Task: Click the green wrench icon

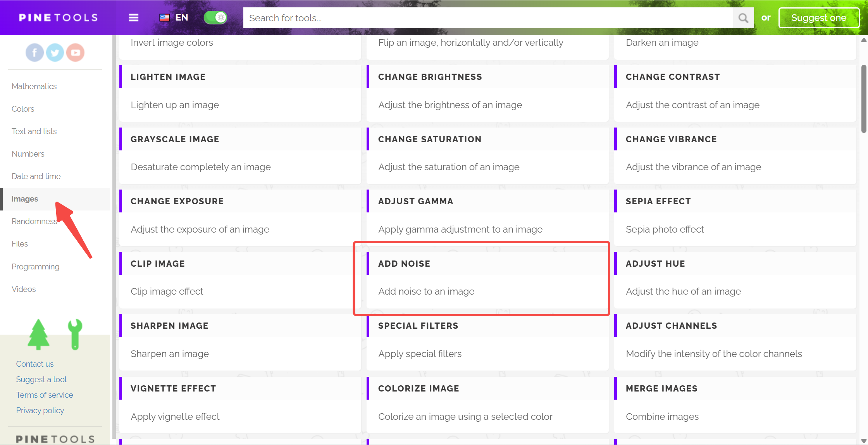Action: click(75, 334)
